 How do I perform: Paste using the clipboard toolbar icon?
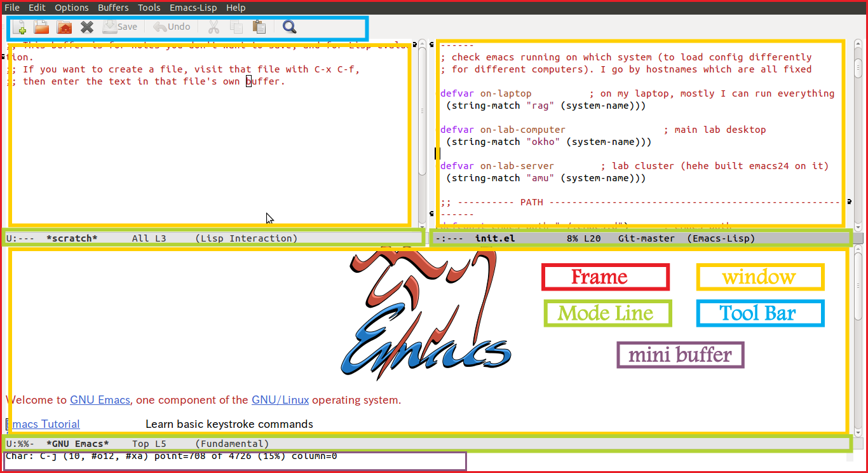(259, 27)
